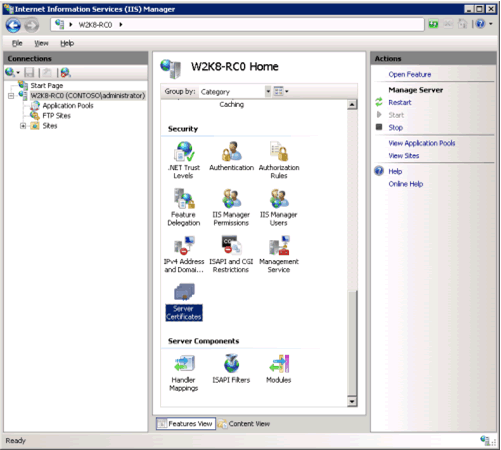Viewport: 501px width, 450px height.
Task: Open the create connection dropdown arrow
Action: [18, 73]
